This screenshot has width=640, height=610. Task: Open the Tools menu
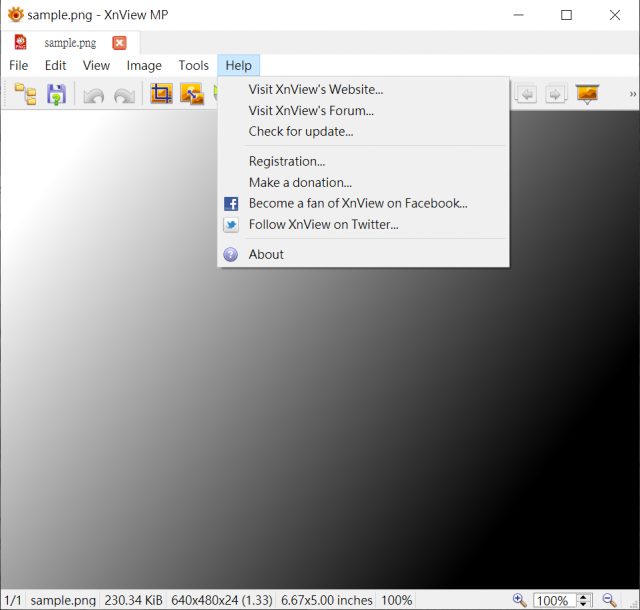point(193,65)
